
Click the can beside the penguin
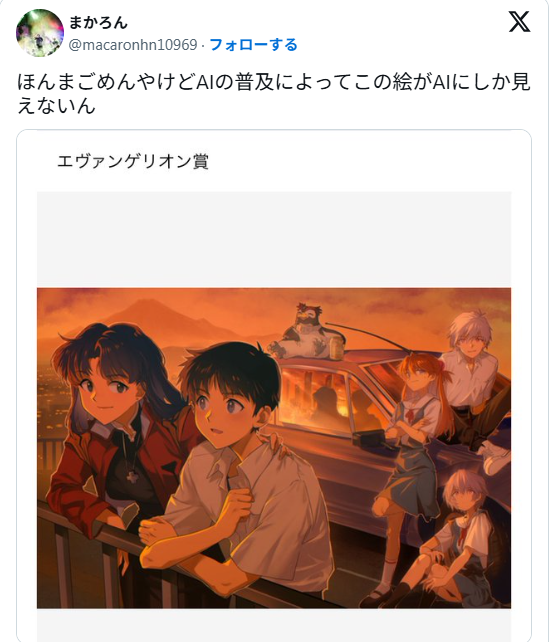click(x=336, y=348)
